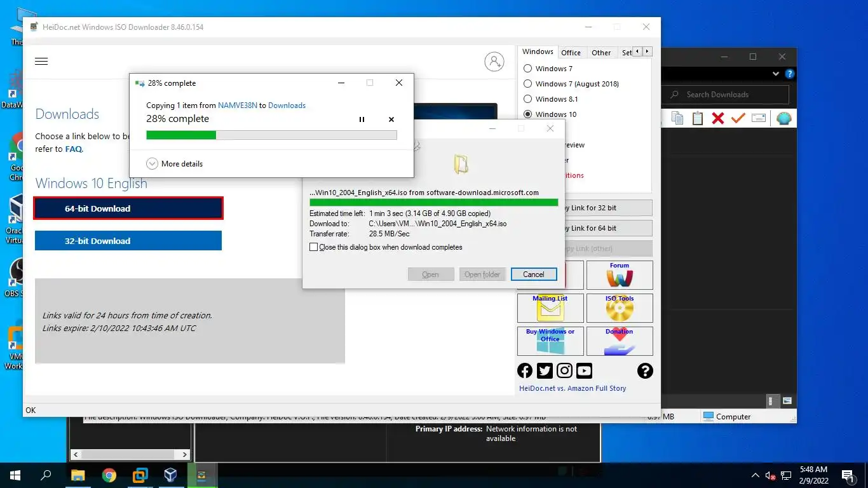Image resolution: width=868 pixels, height=488 pixels.
Task: Open the partially visible Settings tab
Action: point(627,53)
